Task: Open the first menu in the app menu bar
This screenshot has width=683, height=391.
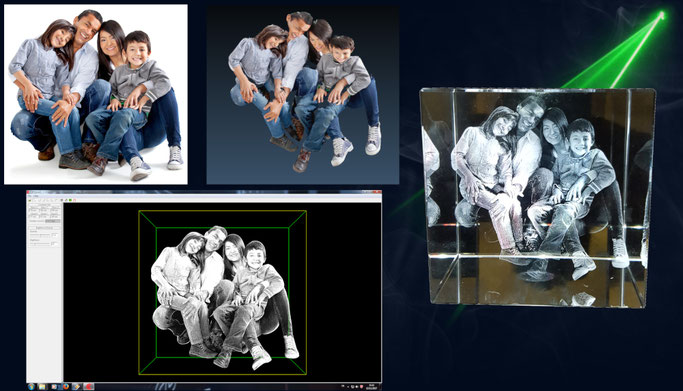Action: coord(29,196)
